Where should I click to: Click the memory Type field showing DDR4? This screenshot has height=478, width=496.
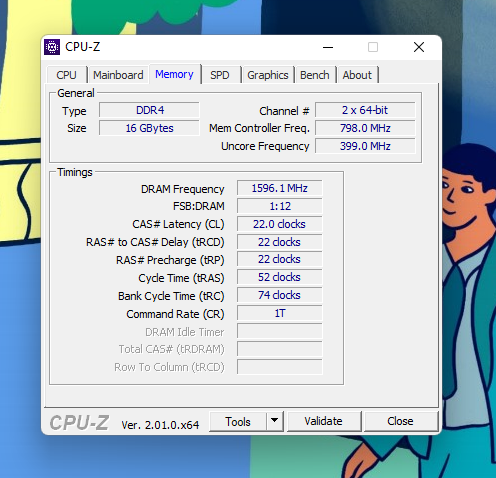[x=149, y=110]
